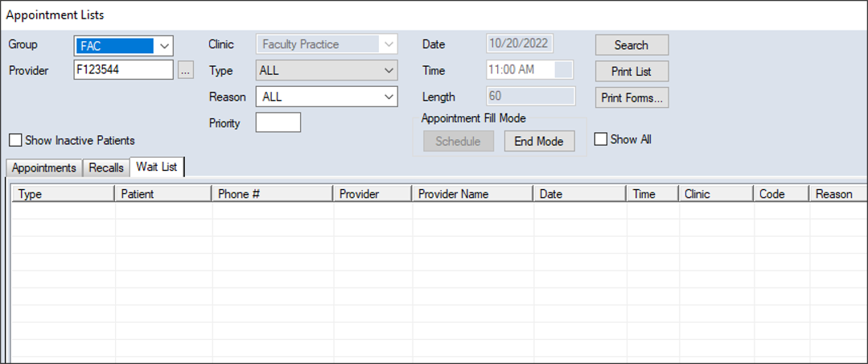The image size is (868, 364).
Task: Toggle Show Inactive Patients checkbox
Action: pos(16,140)
